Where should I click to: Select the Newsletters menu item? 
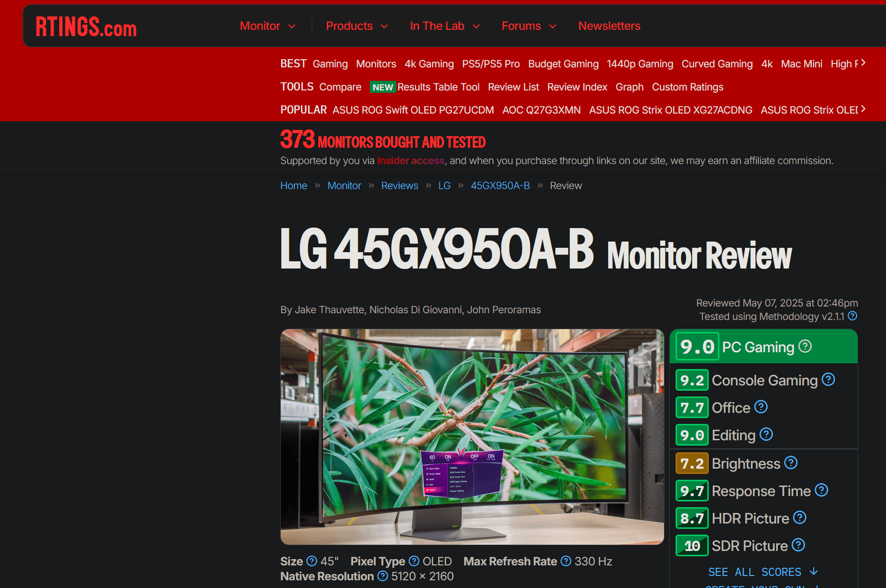point(609,26)
